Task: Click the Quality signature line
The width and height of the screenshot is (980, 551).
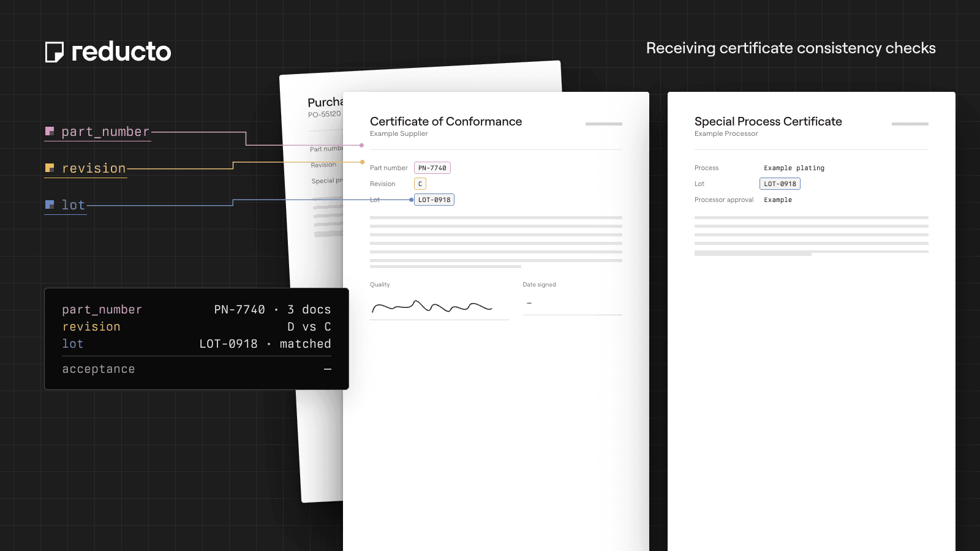Action: point(440,307)
